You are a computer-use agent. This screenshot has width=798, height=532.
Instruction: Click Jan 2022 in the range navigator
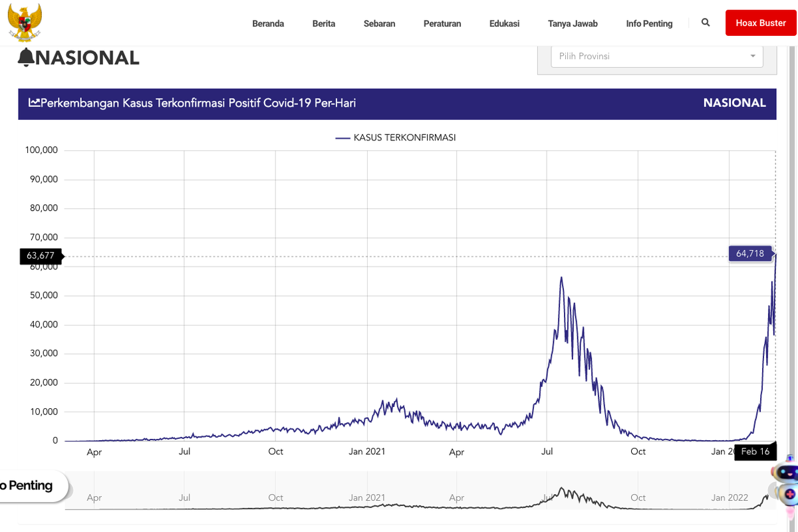(x=730, y=497)
